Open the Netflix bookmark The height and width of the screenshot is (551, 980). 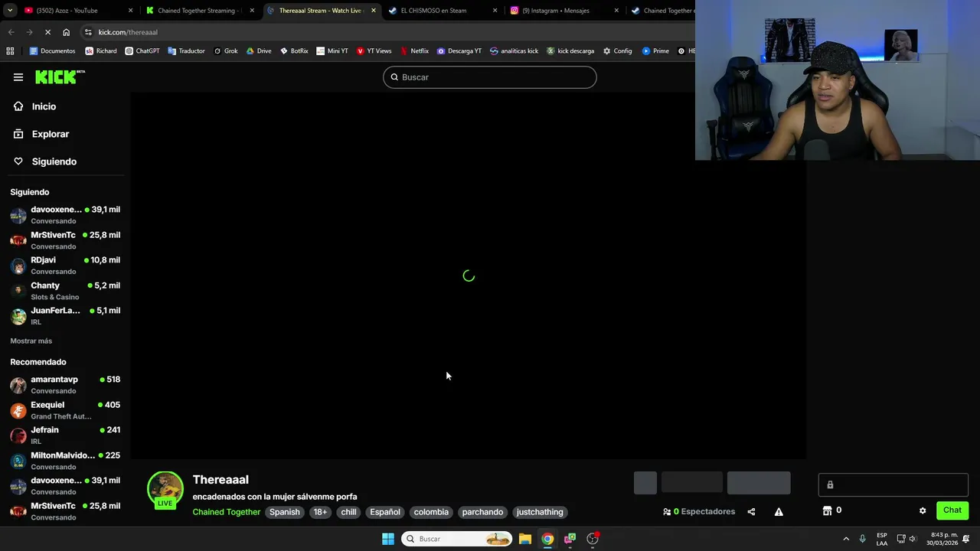414,51
